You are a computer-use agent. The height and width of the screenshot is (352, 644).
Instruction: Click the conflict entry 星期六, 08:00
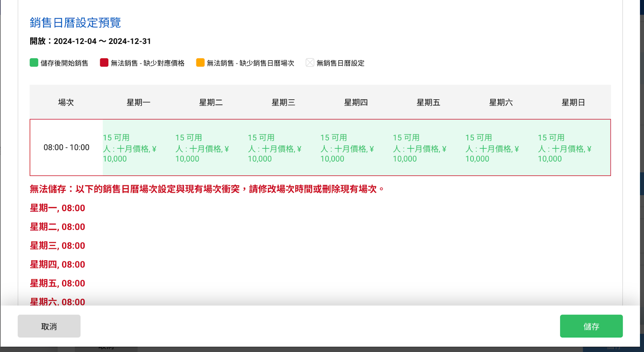(x=58, y=301)
